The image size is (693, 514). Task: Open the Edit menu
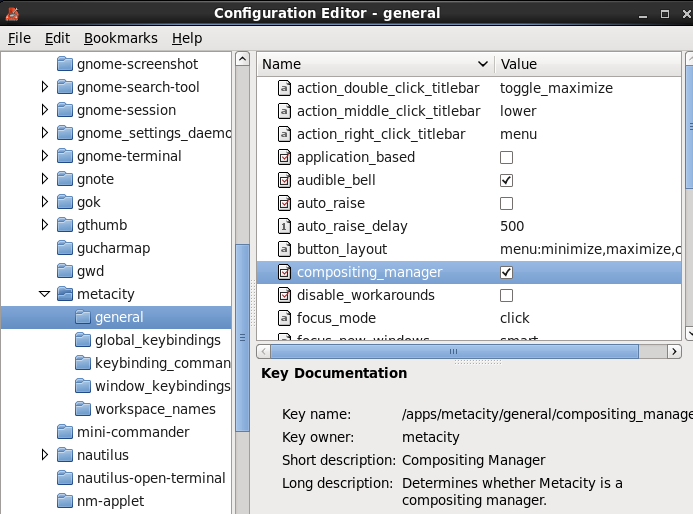57,38
